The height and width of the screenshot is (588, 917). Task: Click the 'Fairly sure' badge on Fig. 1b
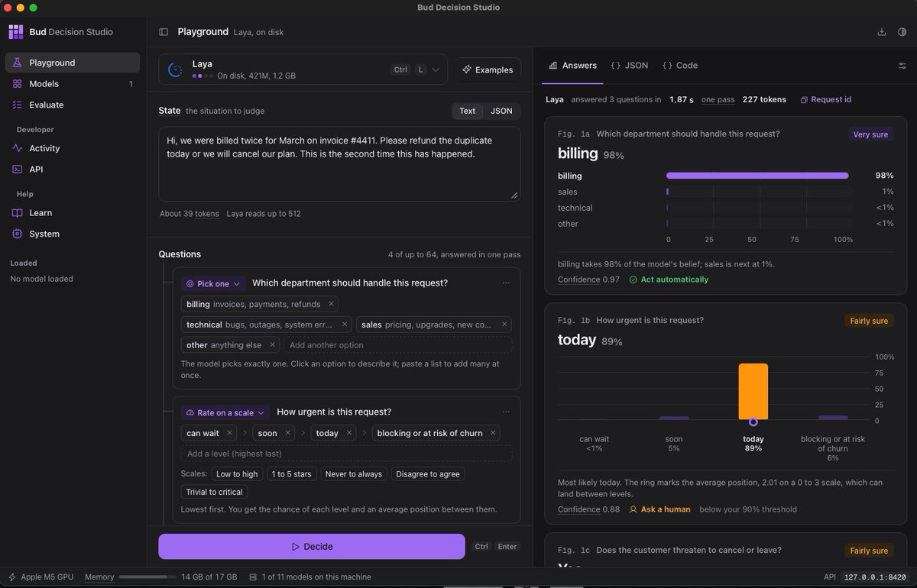click(869, 321)
